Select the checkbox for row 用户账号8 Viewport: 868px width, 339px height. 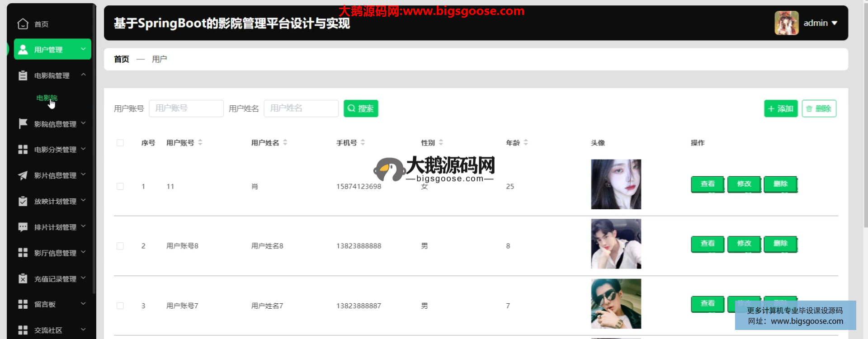tap(120, 246)
